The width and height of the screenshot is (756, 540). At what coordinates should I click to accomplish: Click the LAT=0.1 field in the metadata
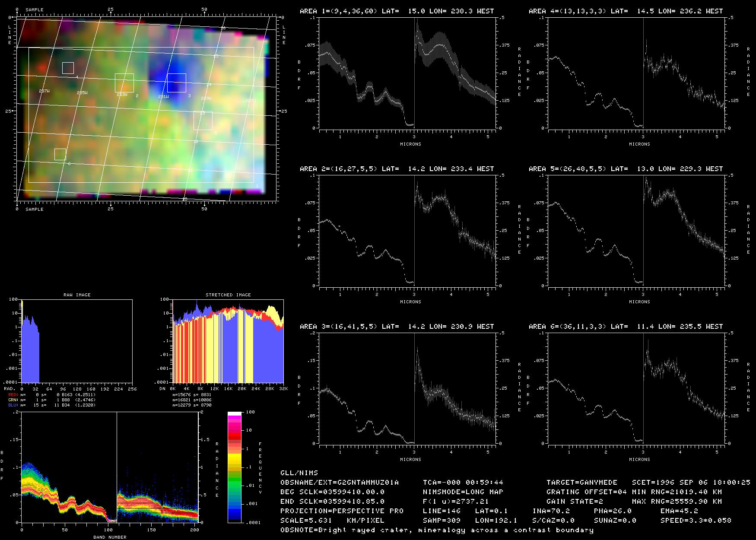point(492,511)
